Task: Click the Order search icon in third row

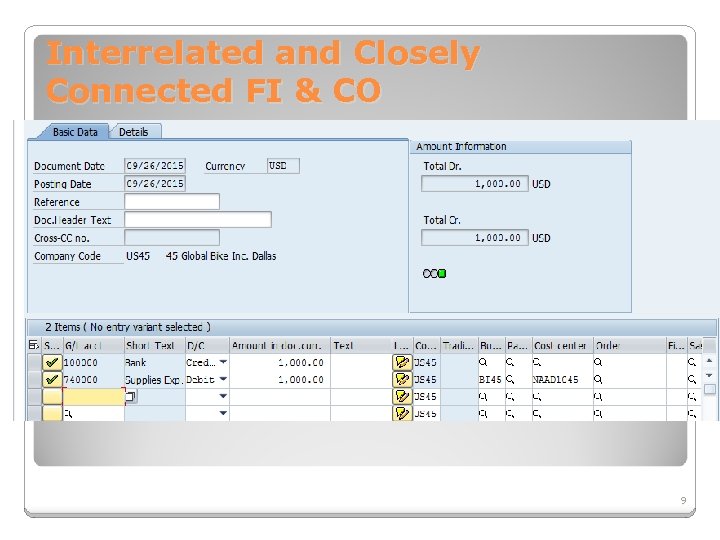Action: coord(598,396)
